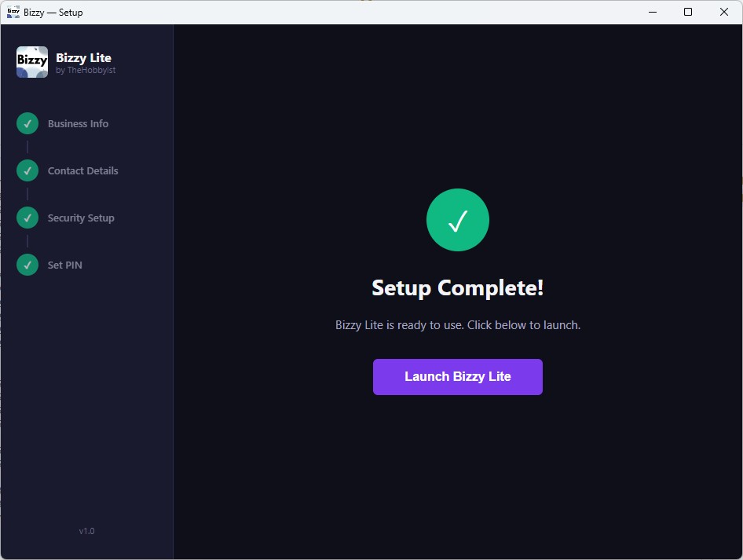Click the Launch Bizzy Lite button
The image size is (743, 560).
(x=457, y=377)
